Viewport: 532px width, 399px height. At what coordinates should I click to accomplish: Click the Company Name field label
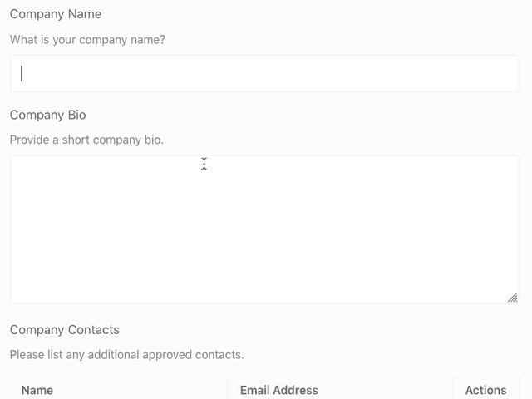[x=56, y=14]
